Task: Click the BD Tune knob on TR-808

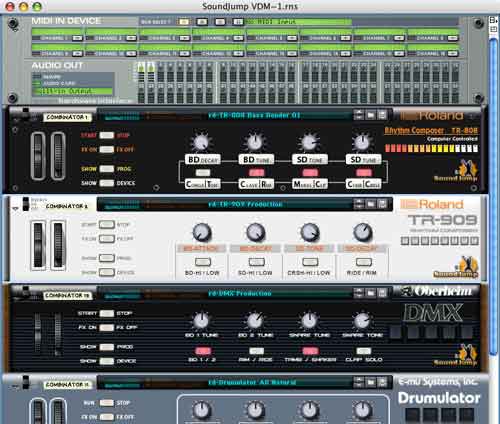Action: pos(256,142)
